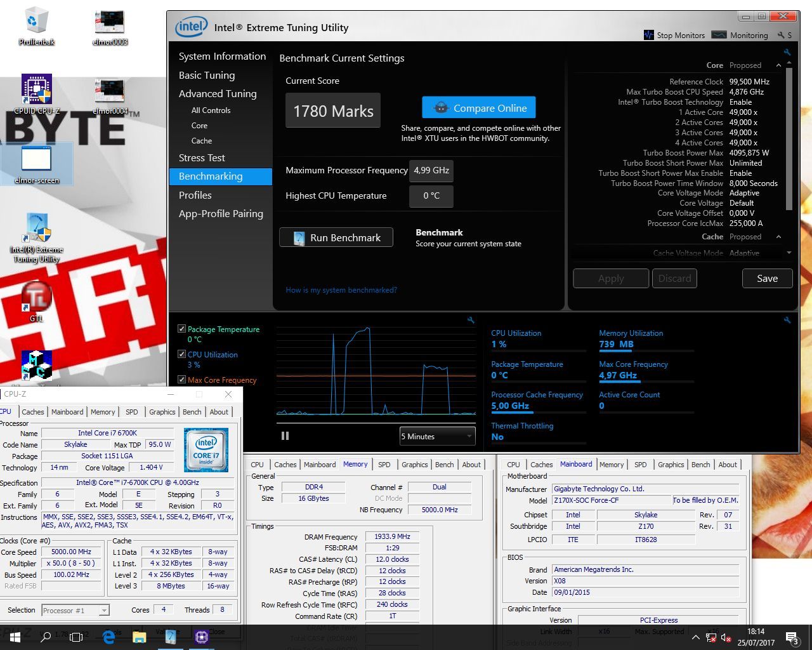Open SPD tab in right CPU-Z Mainboard window
The width and height of the screenshot is (812, 650).
641,465
